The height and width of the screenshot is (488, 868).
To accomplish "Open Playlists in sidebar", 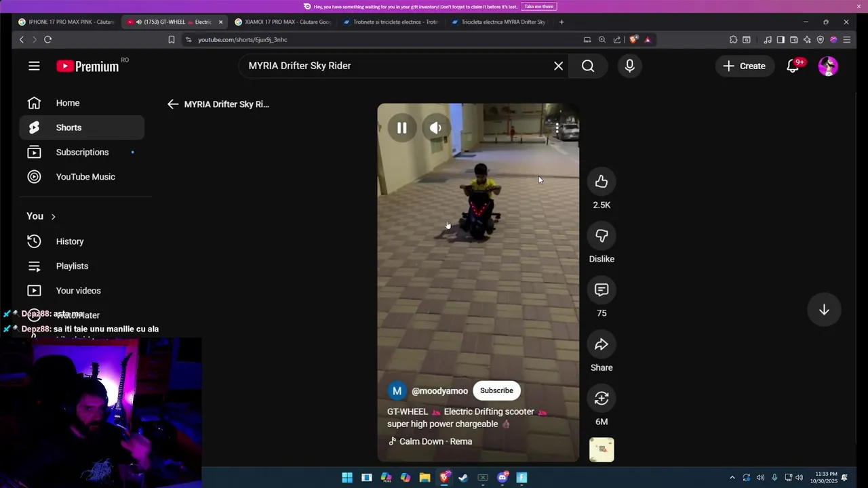I will (81, 266).
